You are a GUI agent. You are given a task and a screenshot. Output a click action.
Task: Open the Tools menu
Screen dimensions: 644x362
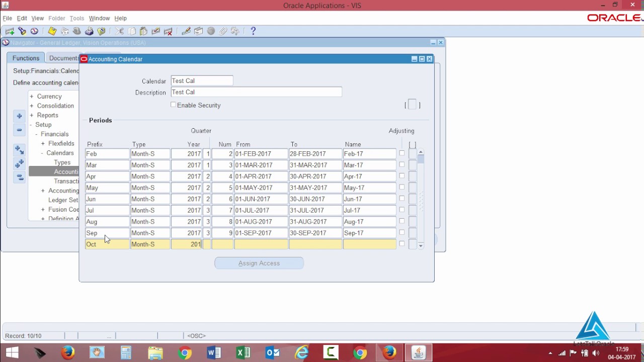77,18
